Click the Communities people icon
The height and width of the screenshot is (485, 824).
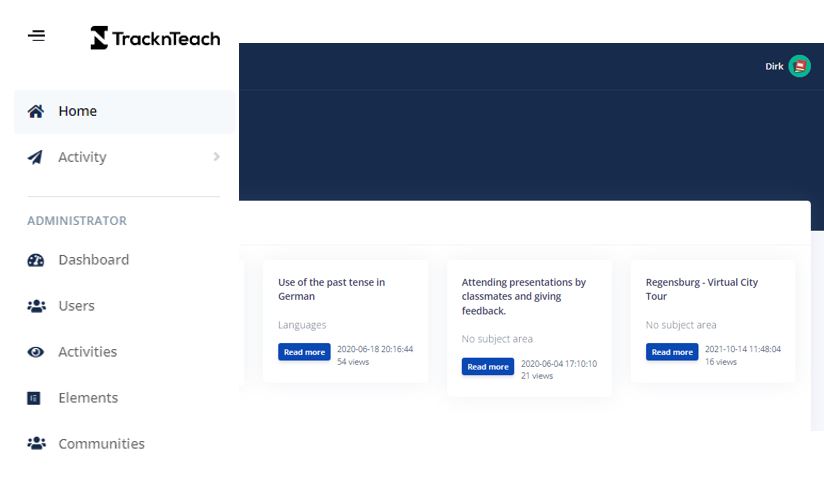coord(36,444)
